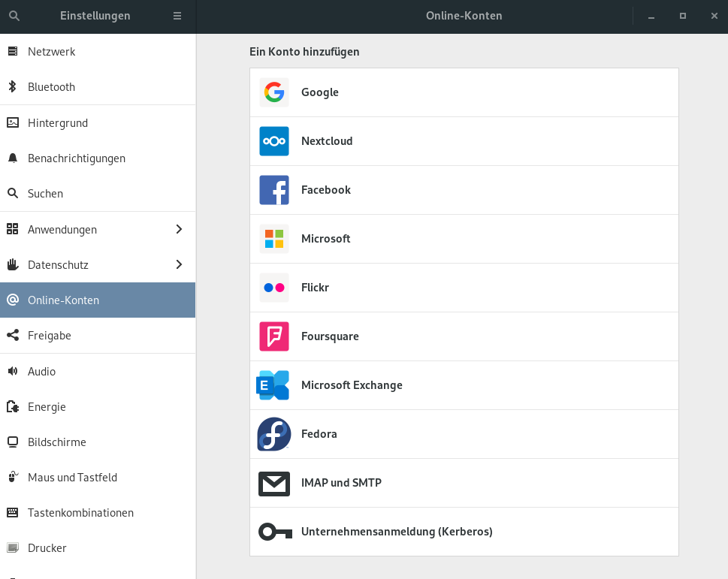This screenshot has height=579, width=728.
Task: Expand Anwendungen with its chevron arrow
Action: pyautogui.click(x=180, y=229)
